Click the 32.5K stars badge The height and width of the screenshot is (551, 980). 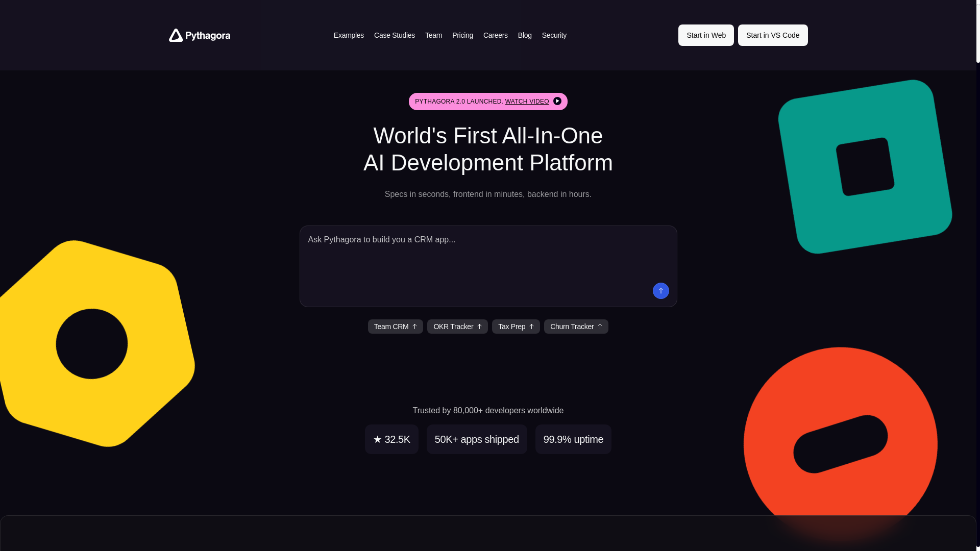pyautogui.click(x=391, y=439)
